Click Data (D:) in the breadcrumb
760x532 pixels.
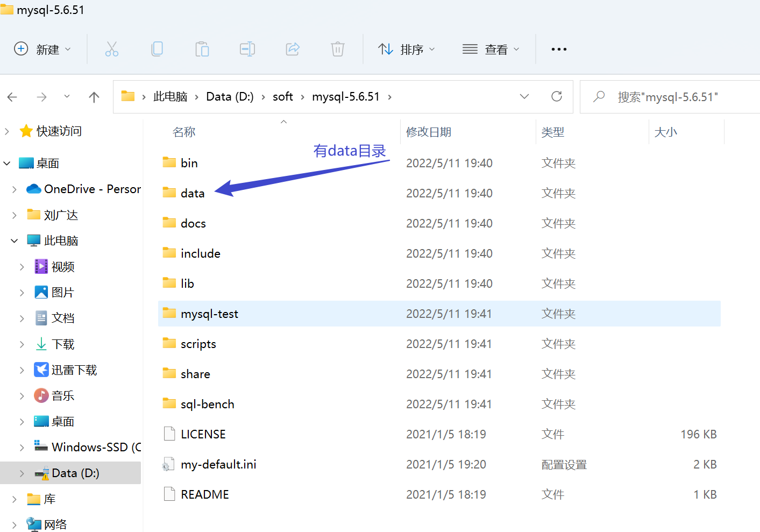[230, 97]
